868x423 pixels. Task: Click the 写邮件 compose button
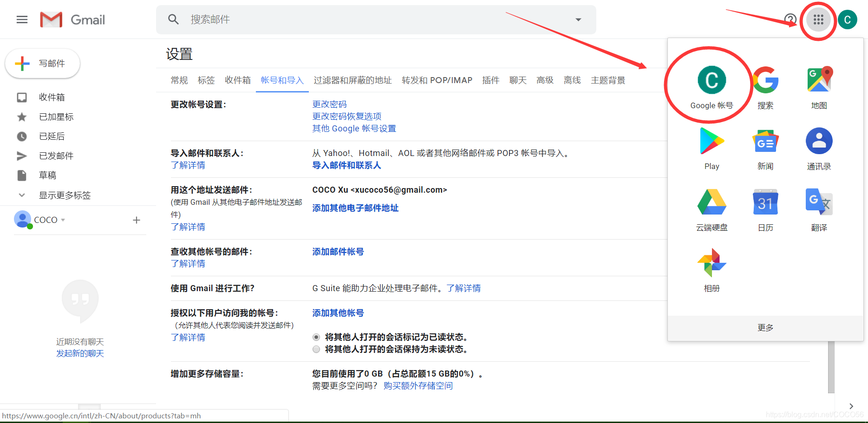click(x=42, y=64)
